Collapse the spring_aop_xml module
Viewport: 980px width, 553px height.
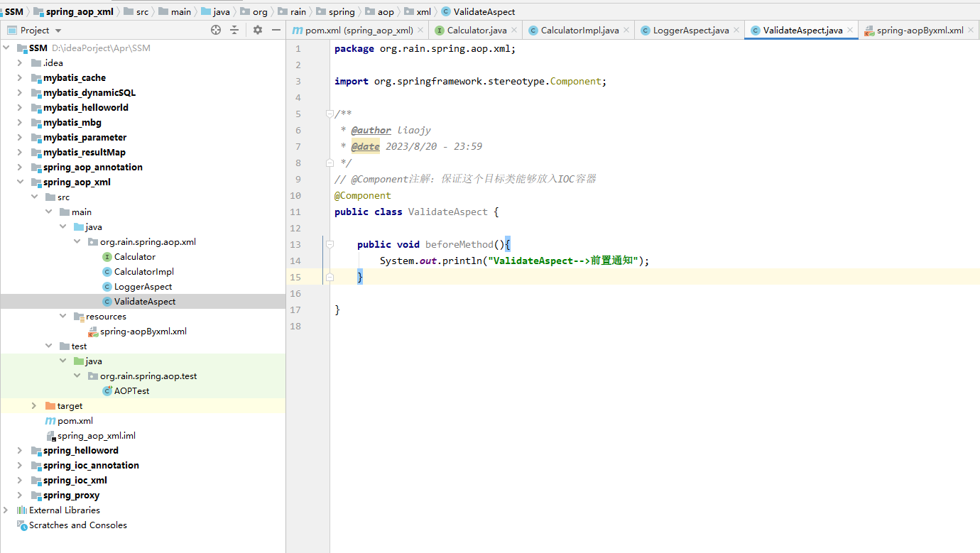(x=20, y=182)
